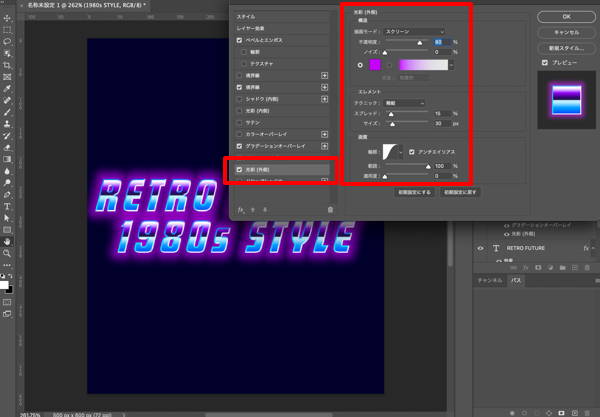The image size is (600, 417).
Task: Add another カラーオーバーレイ with its plus icon
Action: point(324,134)
